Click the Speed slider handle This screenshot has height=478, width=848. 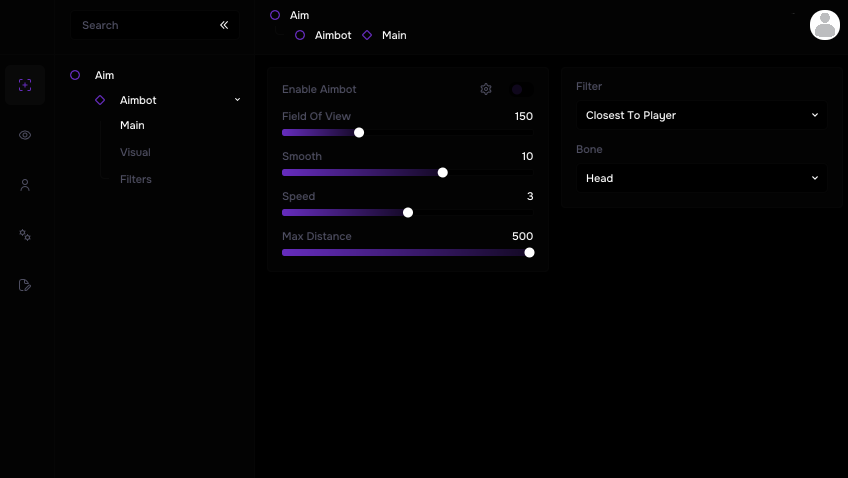pyautogui.click(x=408, y=213)
